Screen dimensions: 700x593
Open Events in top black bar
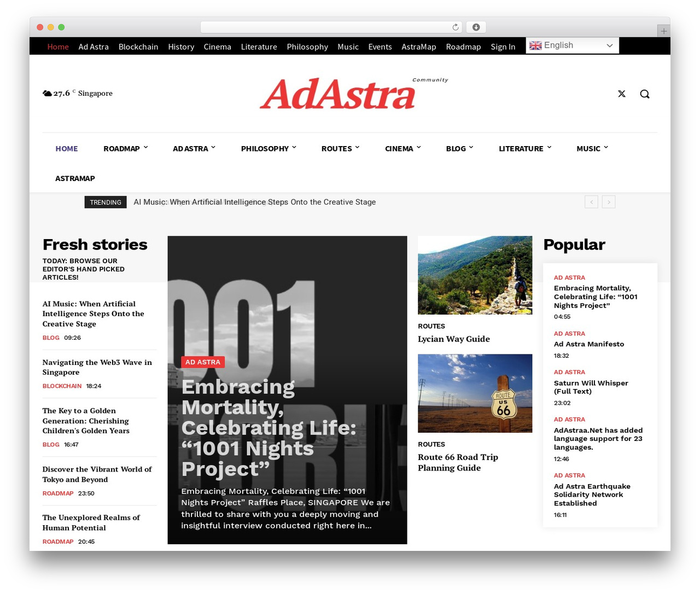[x=380, y=47]
